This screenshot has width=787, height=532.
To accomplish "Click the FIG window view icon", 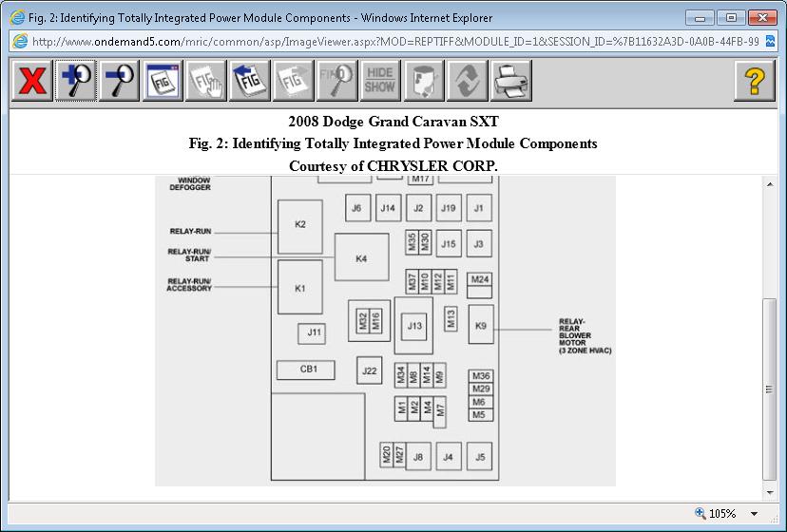I will tap(163, 82).
